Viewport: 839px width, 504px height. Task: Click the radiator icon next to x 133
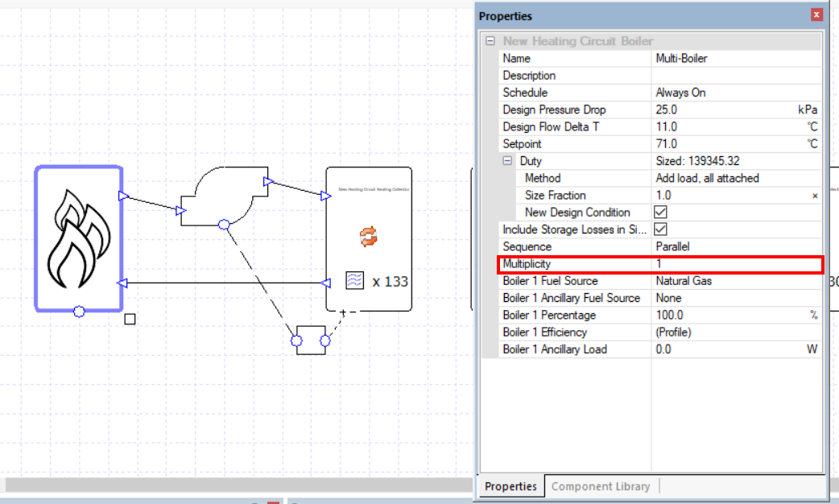tap(355, 280)
